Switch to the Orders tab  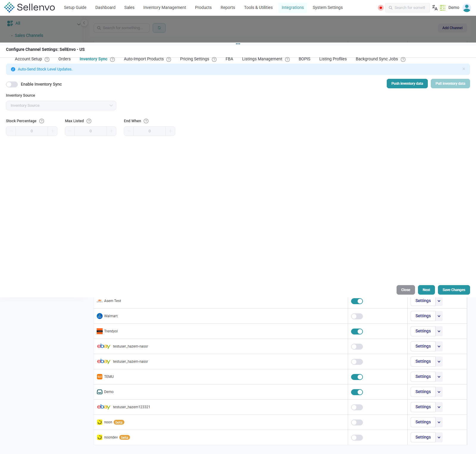(65, 59)
